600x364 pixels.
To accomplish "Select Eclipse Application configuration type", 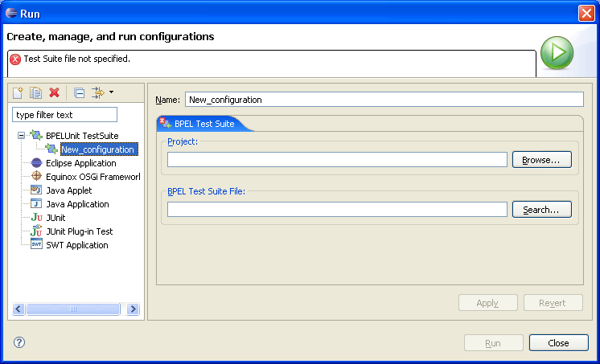I will point(80,163).
